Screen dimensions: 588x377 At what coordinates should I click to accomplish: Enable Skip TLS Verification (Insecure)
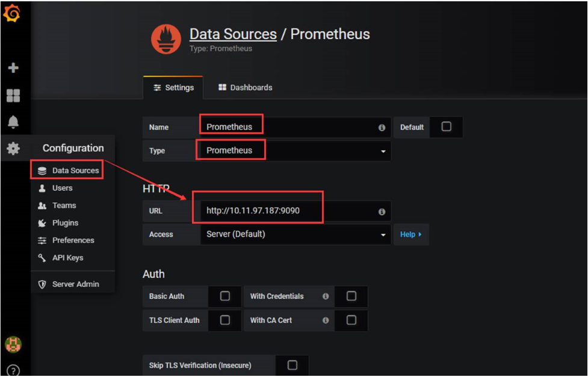[293, 365]
